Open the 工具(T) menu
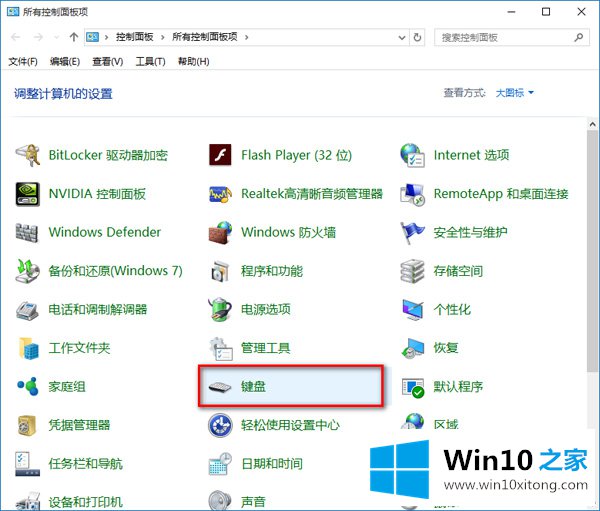 [x=150, y=62]
